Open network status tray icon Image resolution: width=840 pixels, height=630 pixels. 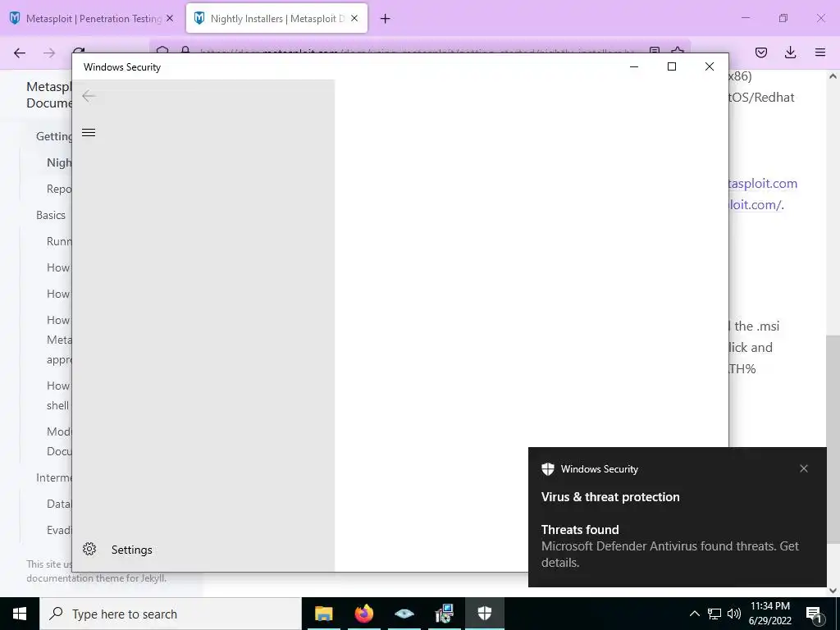coord(714,614)
